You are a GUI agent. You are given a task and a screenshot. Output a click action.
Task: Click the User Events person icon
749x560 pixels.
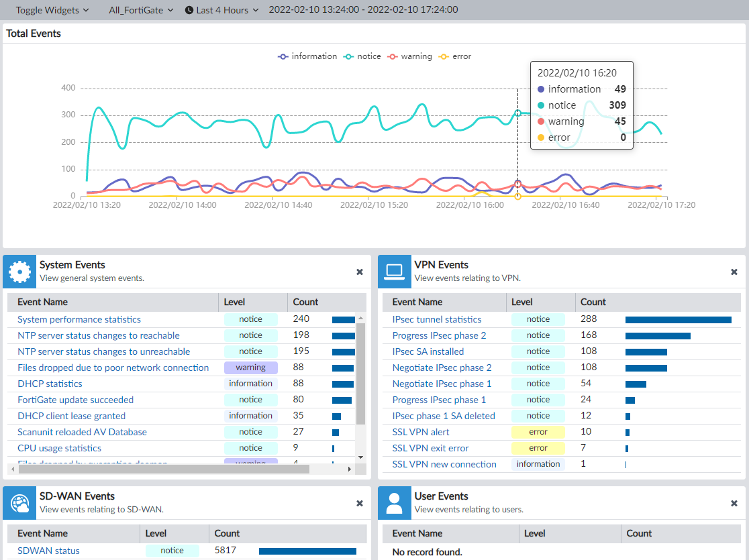pyautogui.click(x=395, y=503)
